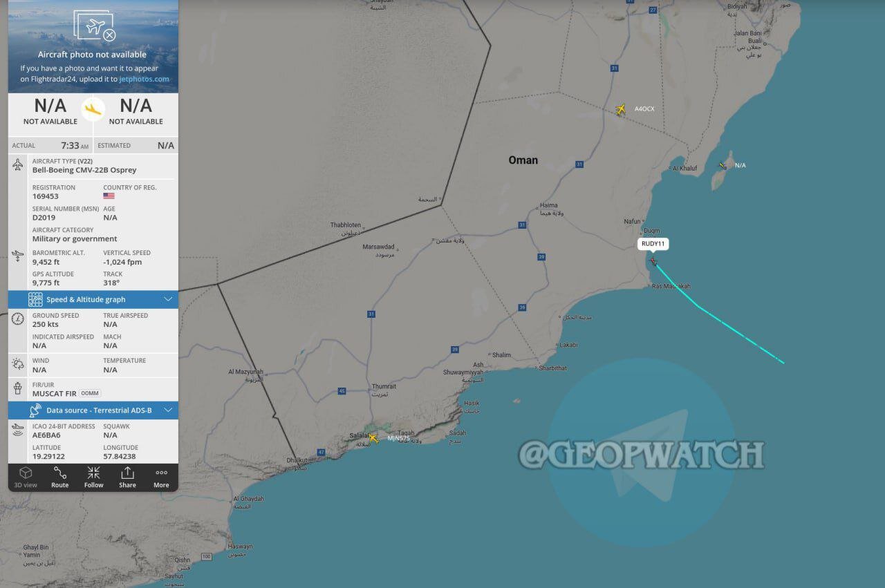Image resolution: width=885 pixels, height=588 pixels.
Task: Click the Follow aircraft icon
Action: point(93,477)
